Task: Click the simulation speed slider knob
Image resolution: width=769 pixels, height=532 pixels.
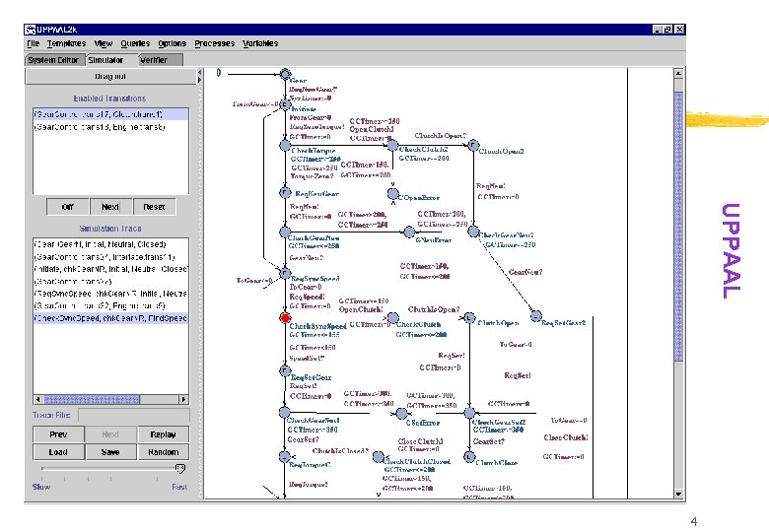Action: (x=180, y=469)
